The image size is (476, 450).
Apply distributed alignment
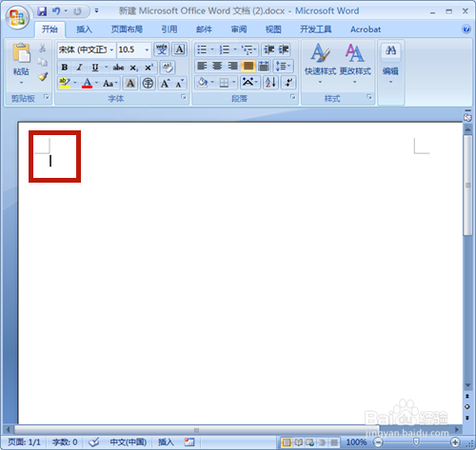(264, 66)
